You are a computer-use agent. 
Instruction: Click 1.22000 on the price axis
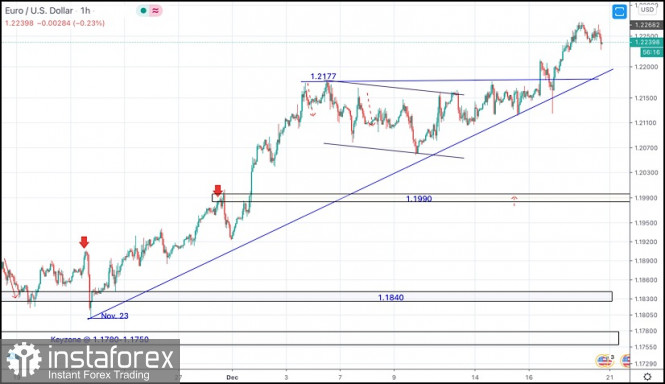646,67
